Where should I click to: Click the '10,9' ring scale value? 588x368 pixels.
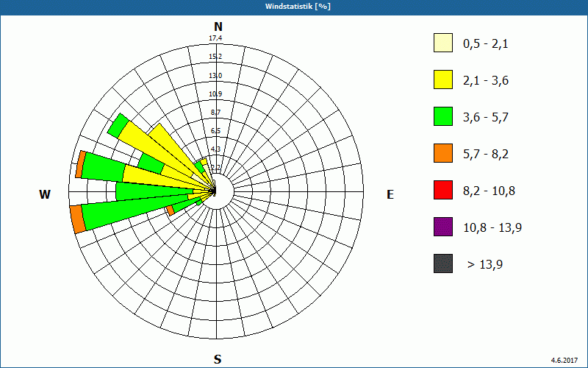click(x=215, y=94)
